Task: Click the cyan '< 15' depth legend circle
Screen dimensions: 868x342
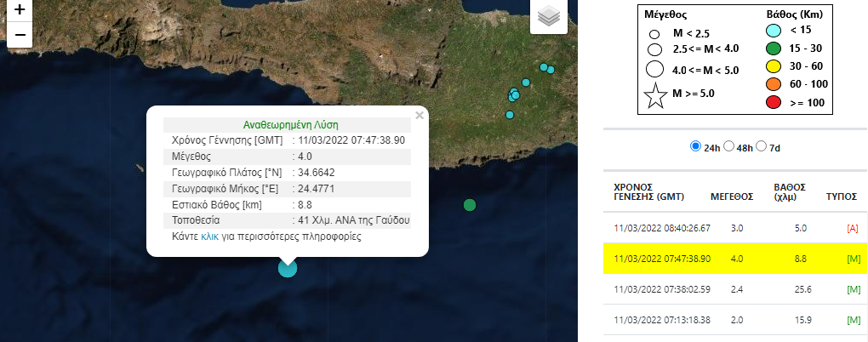Action: tap(772, 30)
